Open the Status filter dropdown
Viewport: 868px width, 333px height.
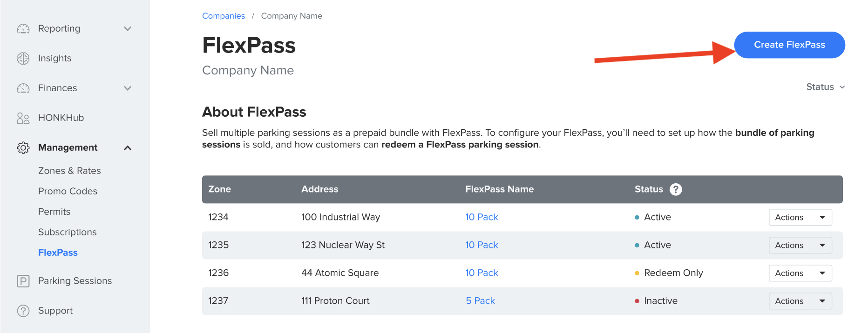point(825,87)
